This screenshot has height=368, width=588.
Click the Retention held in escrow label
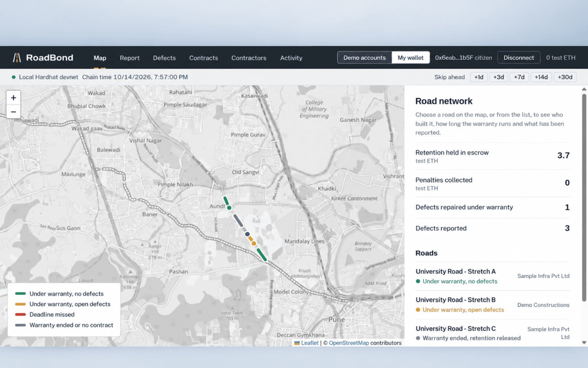[452, 152]
